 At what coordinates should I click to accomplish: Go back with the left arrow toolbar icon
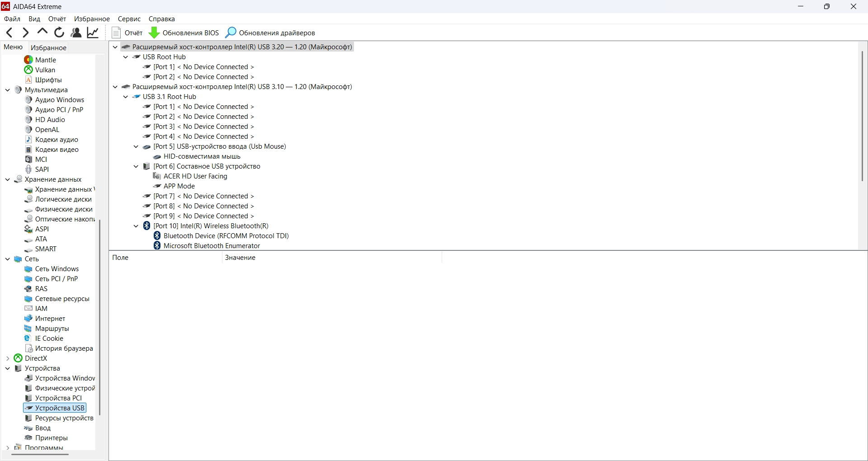[x=9, y=33]
